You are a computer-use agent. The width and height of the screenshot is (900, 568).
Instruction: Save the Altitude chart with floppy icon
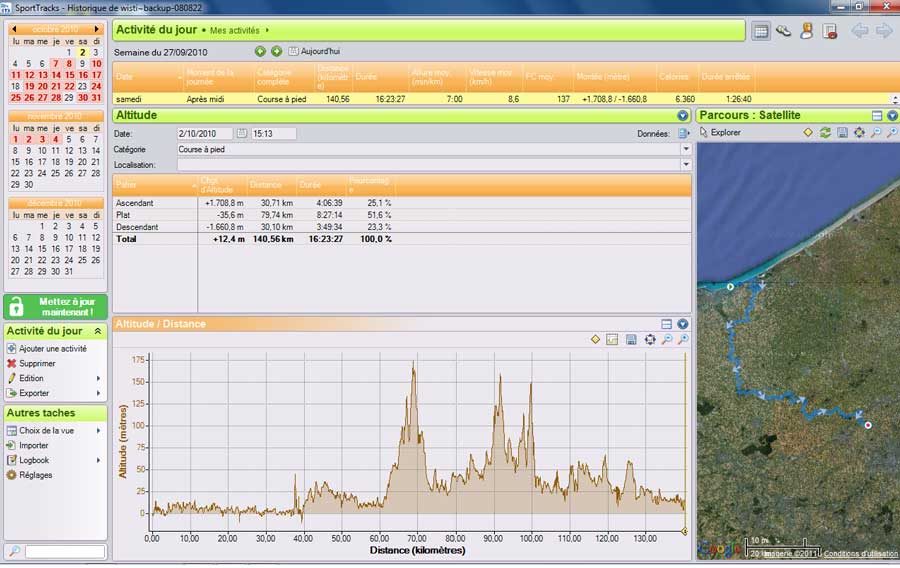(x=631, y=340)
